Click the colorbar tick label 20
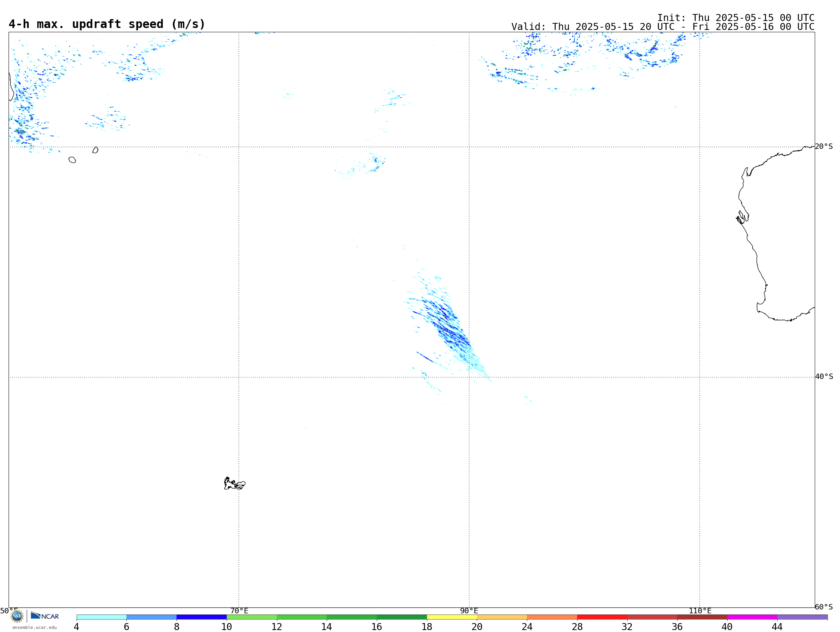The image size is (840, 632). (x=477, y=627)
